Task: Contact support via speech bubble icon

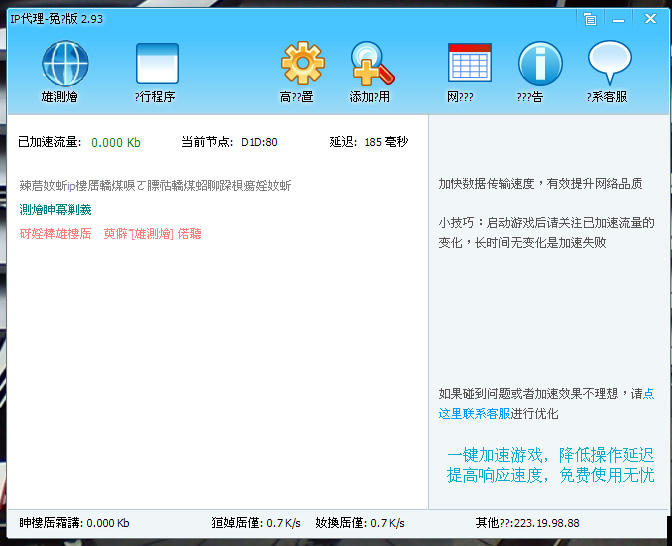Action: point(609,64)
